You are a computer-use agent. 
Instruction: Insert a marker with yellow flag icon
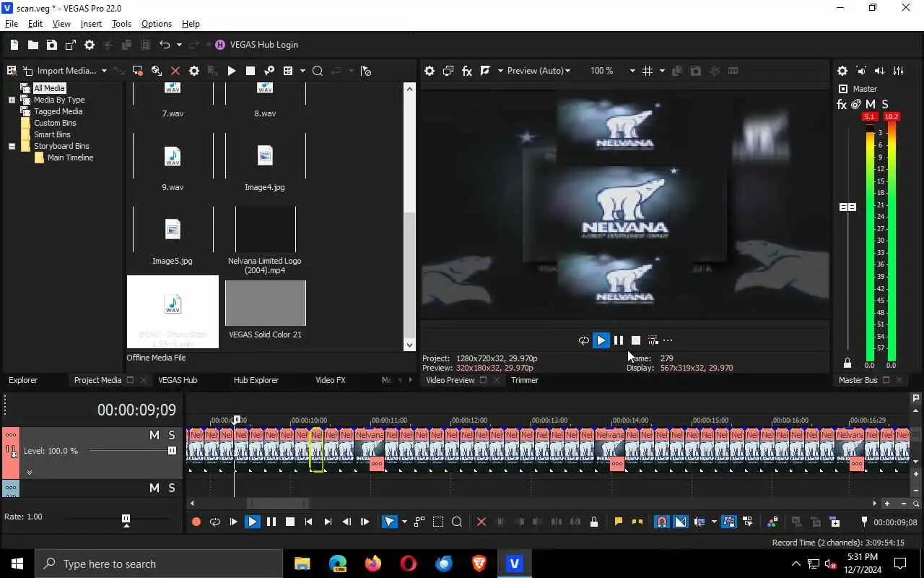[619, 522]
